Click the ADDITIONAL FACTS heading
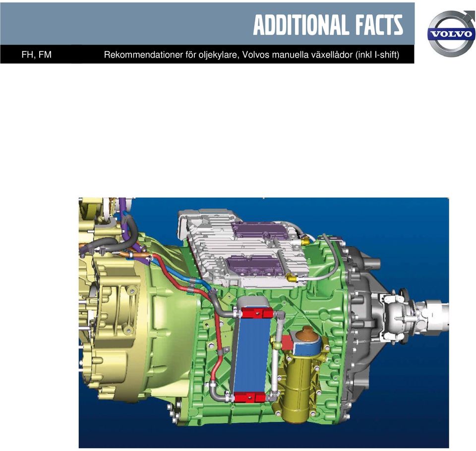This screenshot has height=451, width=476. pyautogui.click(x=328, y=25)
